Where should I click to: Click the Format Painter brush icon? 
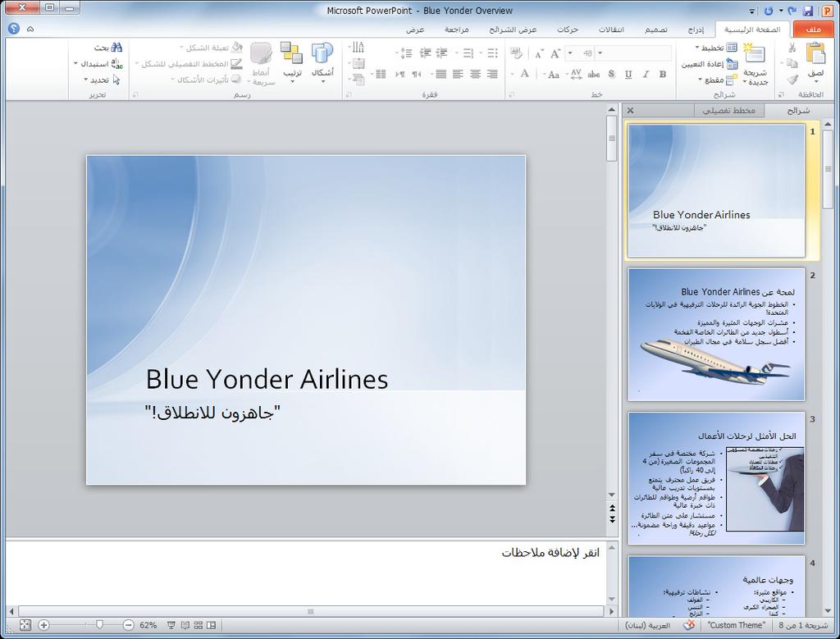point(792,80)
